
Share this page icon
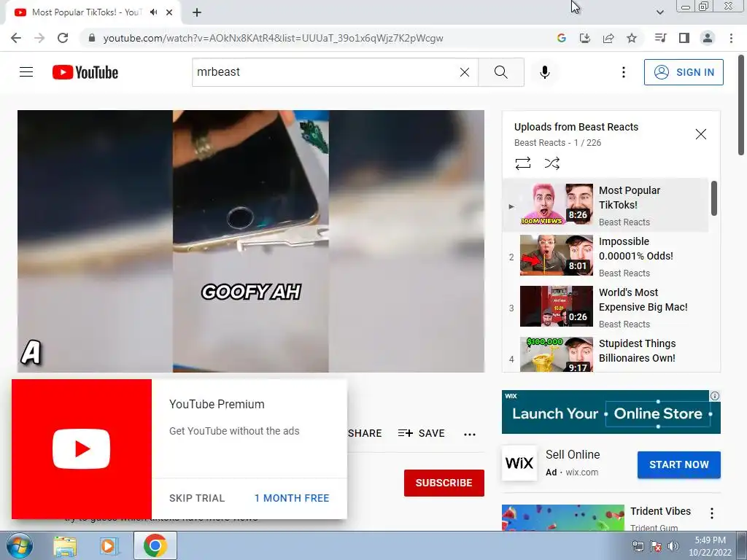tap(608, 38)
